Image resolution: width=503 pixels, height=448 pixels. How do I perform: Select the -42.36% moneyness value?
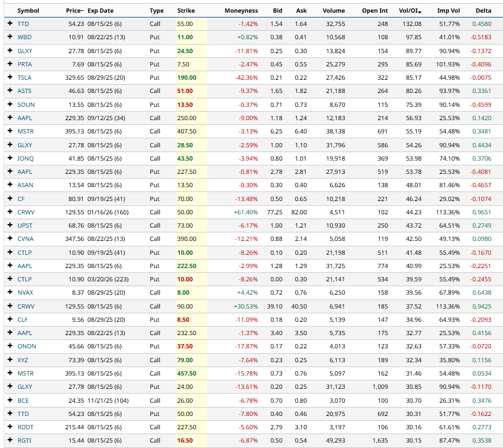point(247,78)
